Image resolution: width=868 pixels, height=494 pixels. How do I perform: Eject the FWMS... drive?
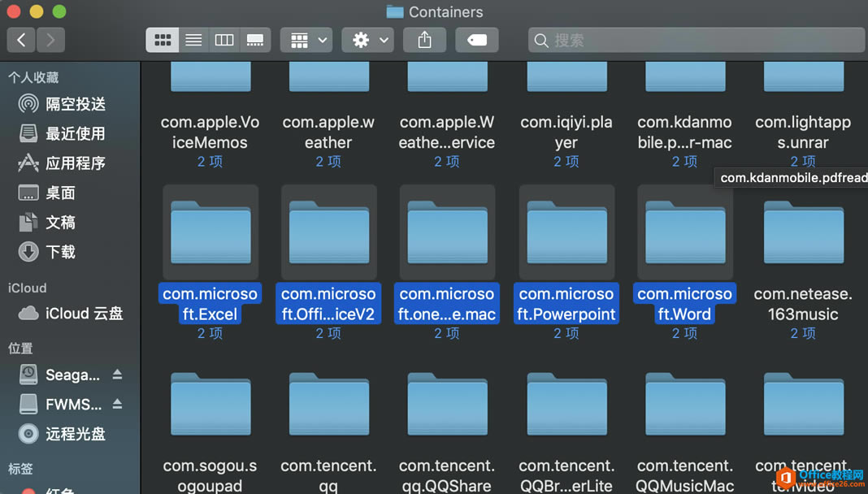point(117,405)
